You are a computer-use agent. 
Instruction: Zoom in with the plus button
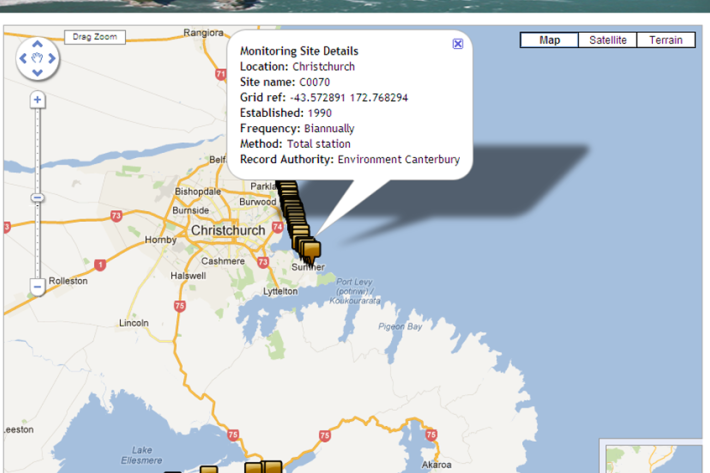pyautogui.click(x=37, y=100)
